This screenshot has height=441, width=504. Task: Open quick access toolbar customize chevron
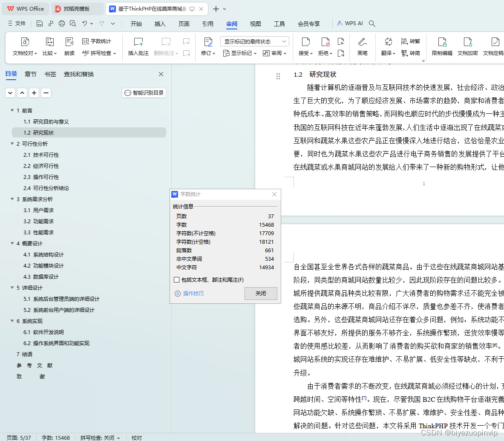click(113, 23)
